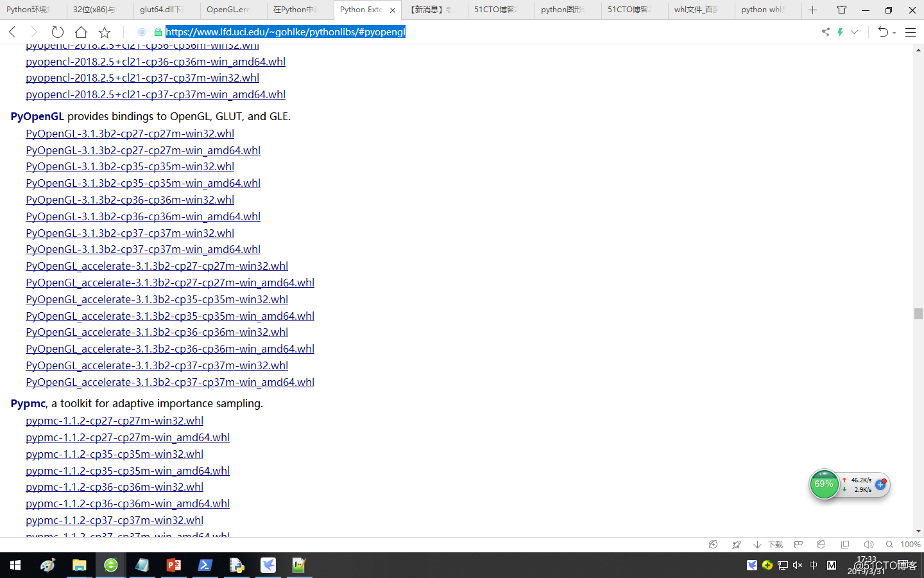Screen dimensions: 924x578
Task: Close the Python Exte tab
Action: coord(393,10)
